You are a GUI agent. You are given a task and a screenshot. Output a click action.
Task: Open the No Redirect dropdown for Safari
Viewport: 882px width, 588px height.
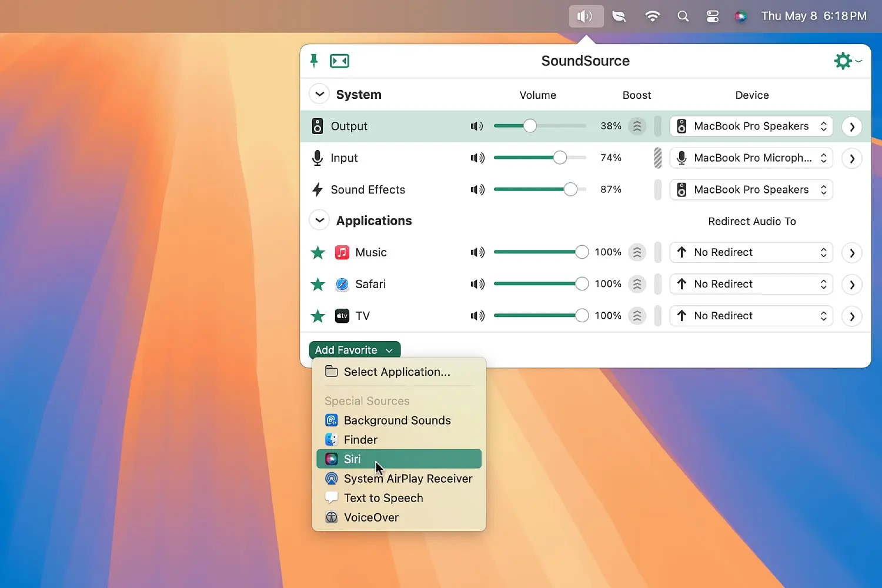(x=751, y=284)
